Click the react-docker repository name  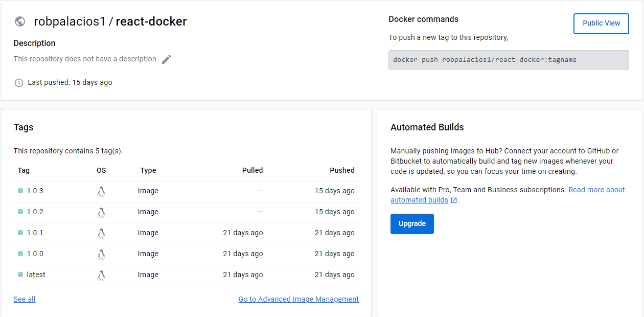coord(151,21)
